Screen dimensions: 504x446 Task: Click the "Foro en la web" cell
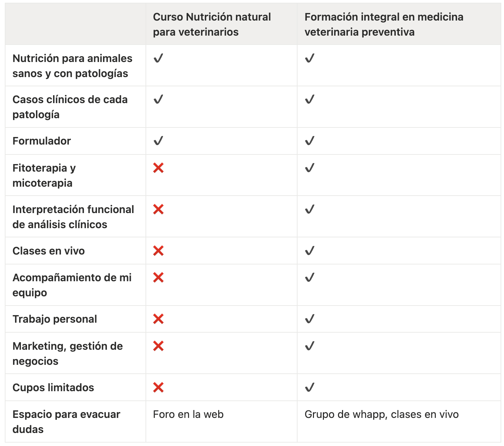[188, 414]
